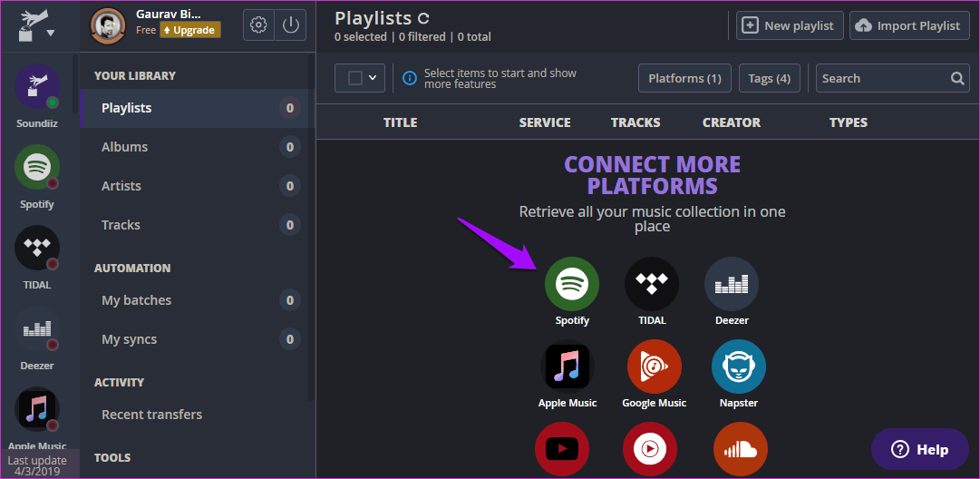Tick the select-all checkbox
Screen dimensions: 980x479
[x=355, y=78]
